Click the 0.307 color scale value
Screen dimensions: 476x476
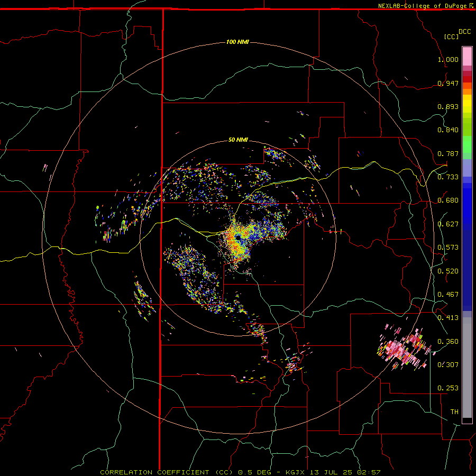pos(448,365)
